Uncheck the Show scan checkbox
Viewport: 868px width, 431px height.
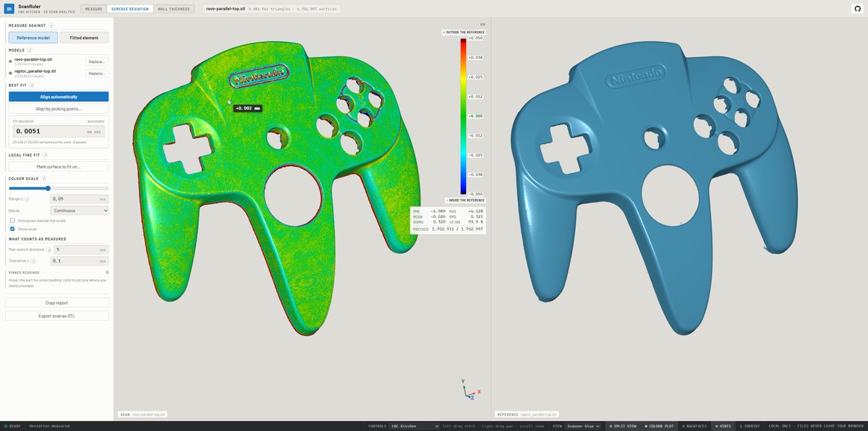click(12, 229)
